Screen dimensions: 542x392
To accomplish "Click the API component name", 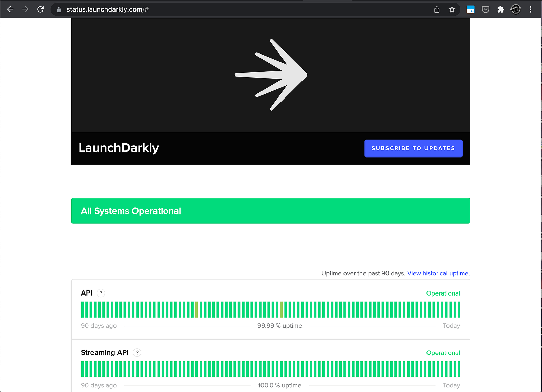I will (87, 293).
